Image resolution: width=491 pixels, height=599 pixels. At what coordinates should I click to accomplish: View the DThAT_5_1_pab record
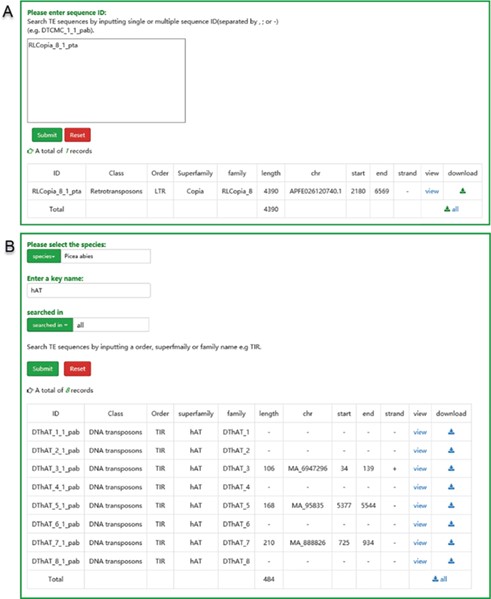click(x=420, y=505)
